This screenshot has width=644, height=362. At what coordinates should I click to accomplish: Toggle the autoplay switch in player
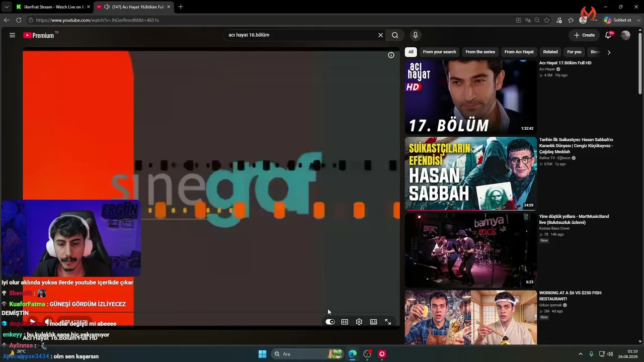(x=330, y=322)
